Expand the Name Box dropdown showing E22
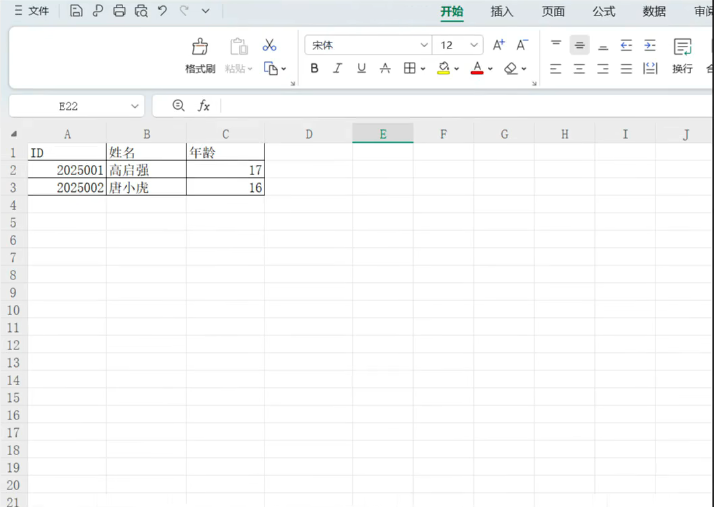714x507 pixels. pos(135,106)
